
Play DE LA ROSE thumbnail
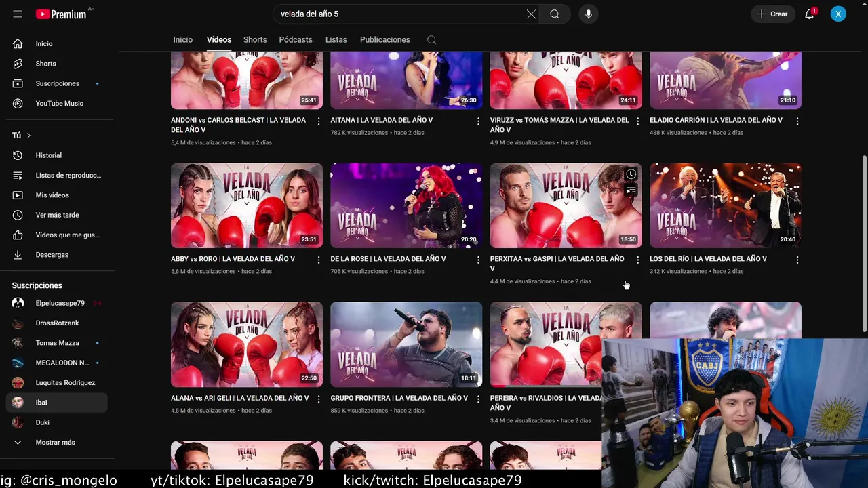pyautogui.click(x=406, y=205)
